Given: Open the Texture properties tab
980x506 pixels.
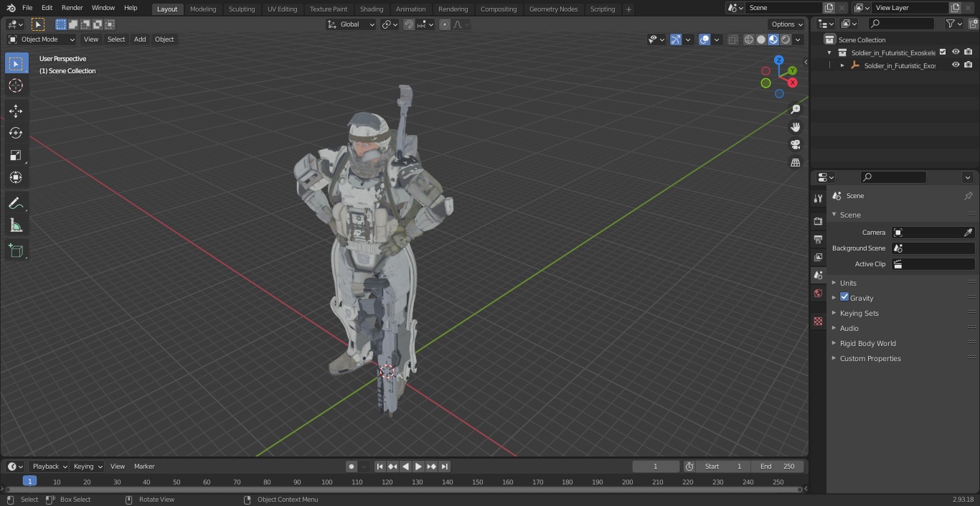Looking at the screenshot, I should (818, 321).
